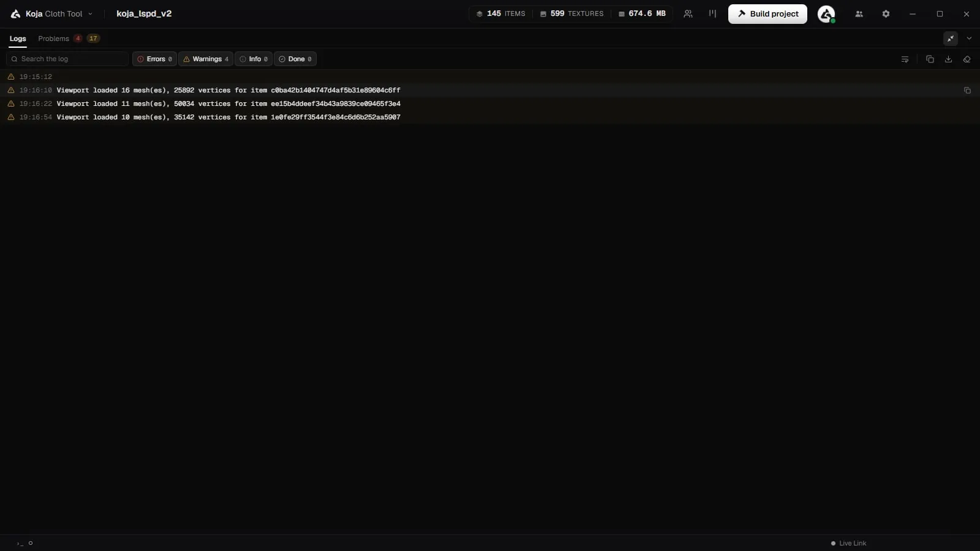
Task: Click warning icon on the 19:16:22 entry
Action: click(11, 103)
